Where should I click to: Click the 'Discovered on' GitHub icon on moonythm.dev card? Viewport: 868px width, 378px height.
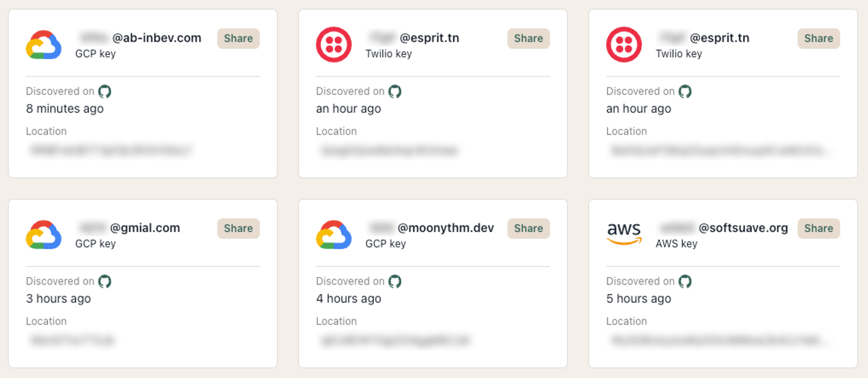pyautogui.click(x=395, y=281)
